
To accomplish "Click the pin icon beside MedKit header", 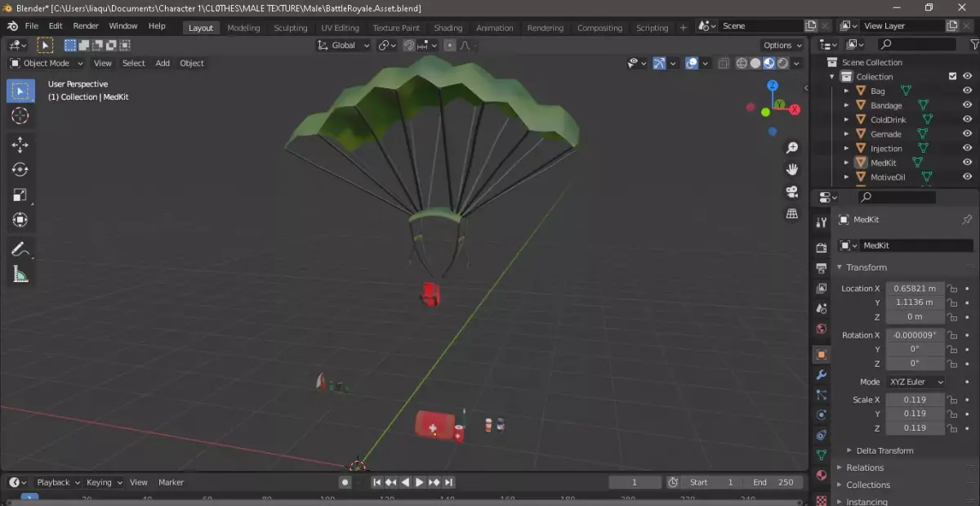I will pos(967,219).
